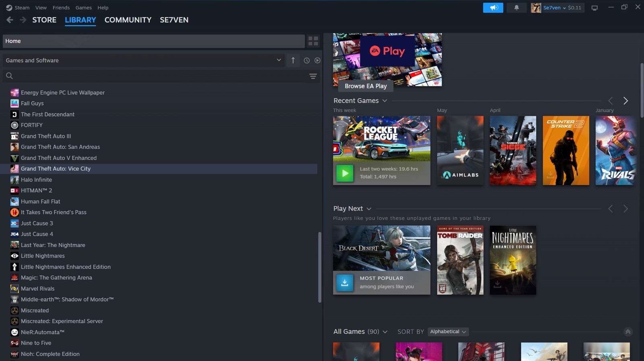Open the Help menu
Screen dimensions: 644x361
coord(103,8)
